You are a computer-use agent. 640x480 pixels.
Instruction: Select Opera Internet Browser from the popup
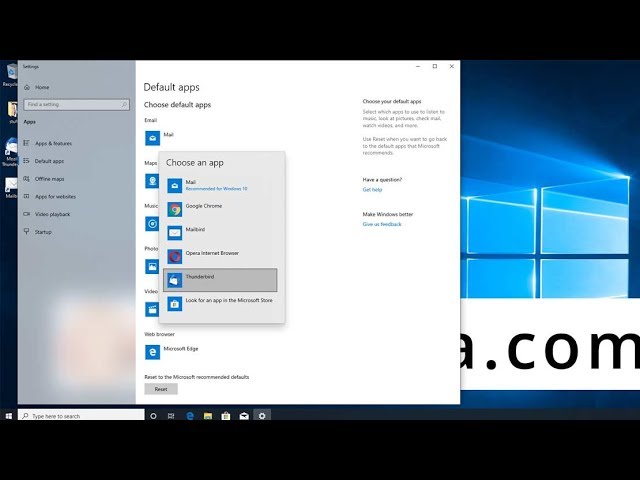(220, 256)
